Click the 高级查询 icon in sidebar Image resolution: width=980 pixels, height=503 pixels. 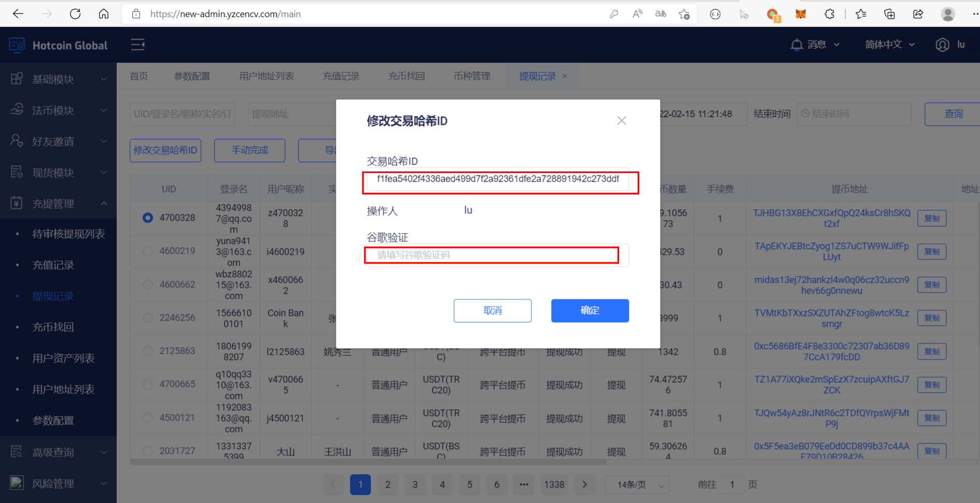[x=16, y=451]
